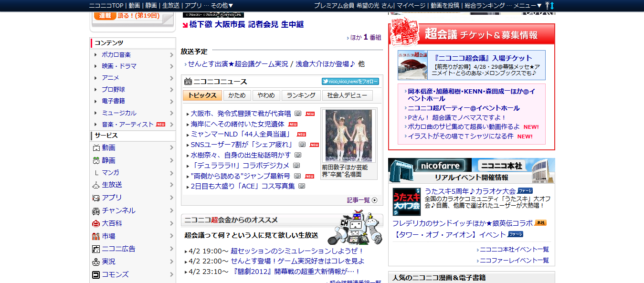The width and height of the screenshot is (644, 283).
Task: Open メニュー▼ dropdown in top bar
Action: [528, 5]
